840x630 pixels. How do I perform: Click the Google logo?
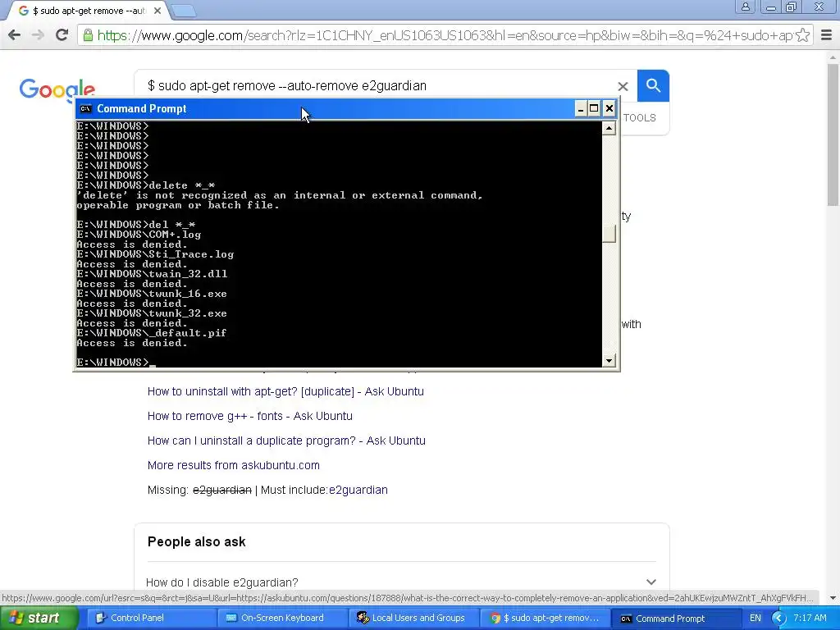click(57, 90)
